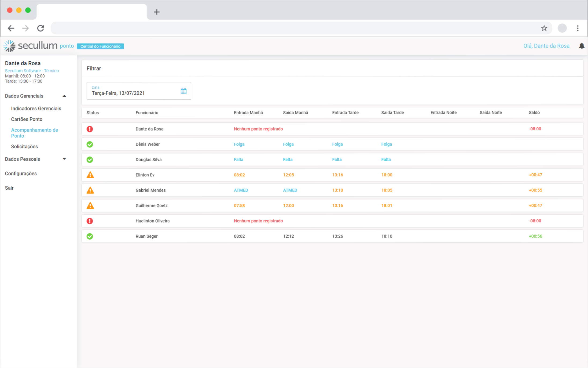Click the notification bell icon
Screen dimensions: 588x368
pos(581,46)
